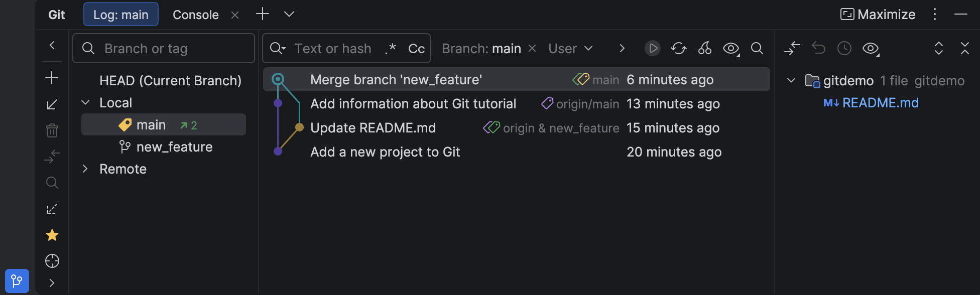The height and width of the screenshot is (295, 980).
Task: Click Go to Hash/Branch/Tag search icon
Action: coord(757,48)
